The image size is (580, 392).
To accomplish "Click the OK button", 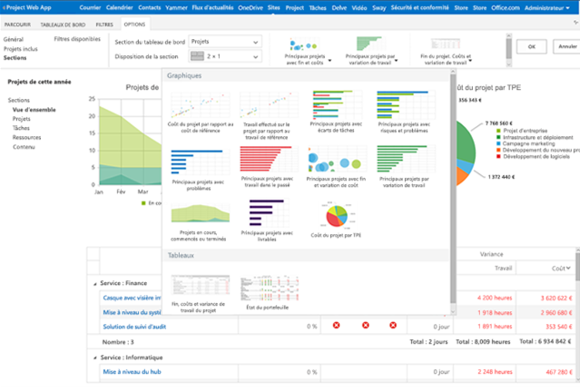I will [532, 46].
